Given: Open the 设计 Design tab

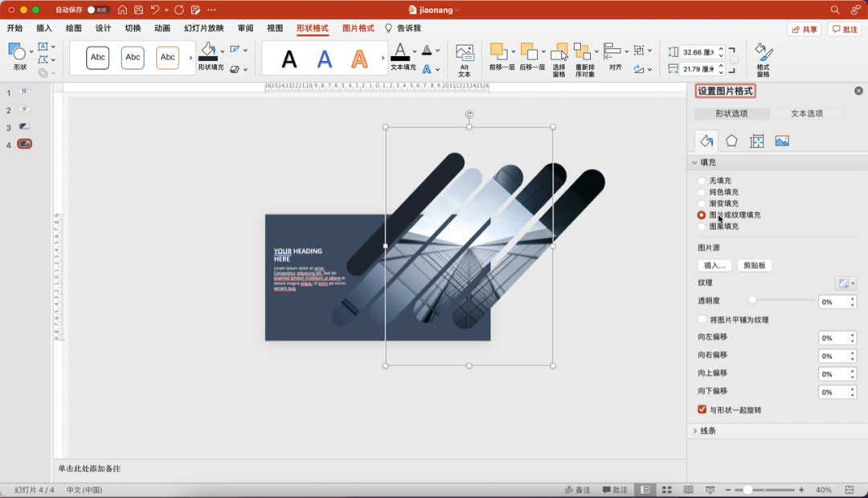Looking at the screenshot, I should tap(103, 28).
